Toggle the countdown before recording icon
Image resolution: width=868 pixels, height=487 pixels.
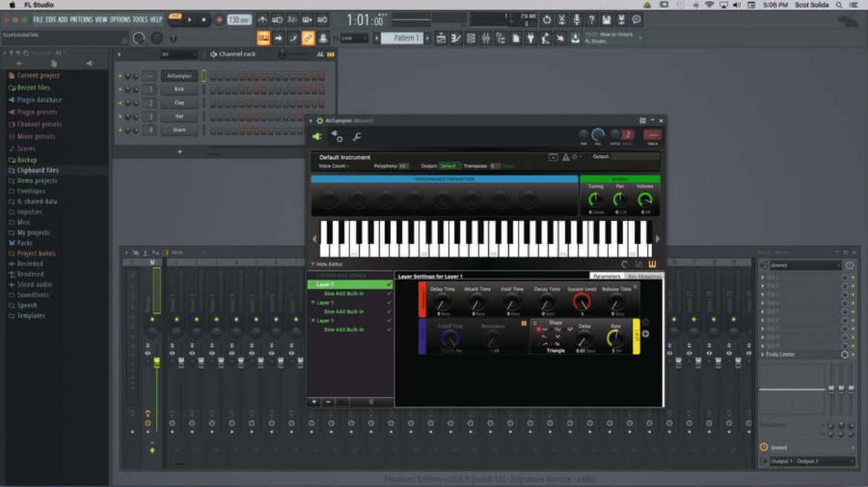pyautogui.click(x=292, y=20)
